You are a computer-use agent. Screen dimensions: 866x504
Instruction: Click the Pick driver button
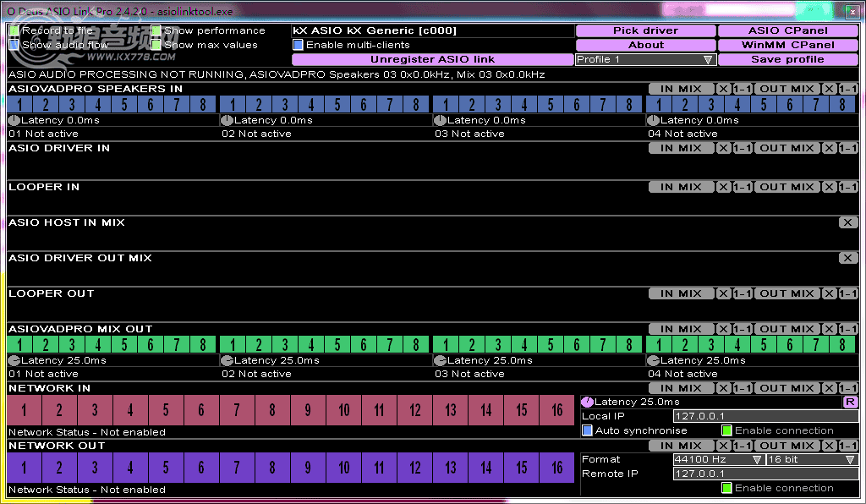(x=645, y=31)
